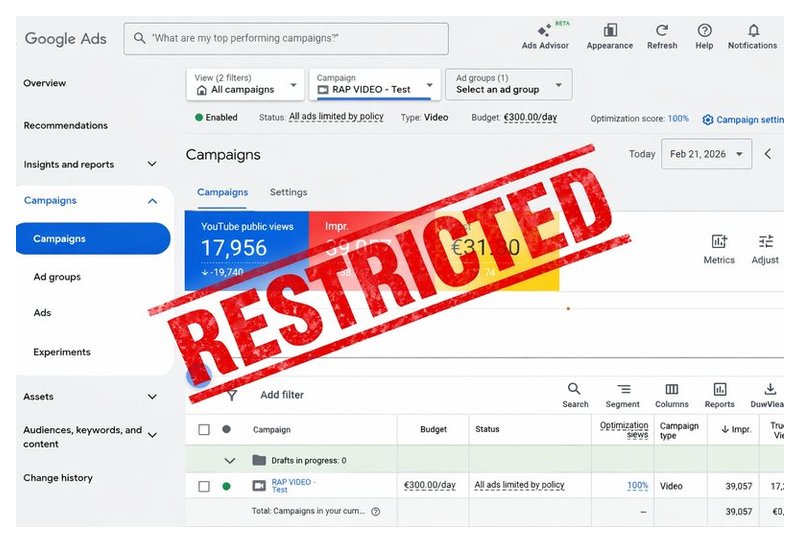The image size is (800, 543).
Task: Click the All ads limited by policy status link at top
Action: 336,117
